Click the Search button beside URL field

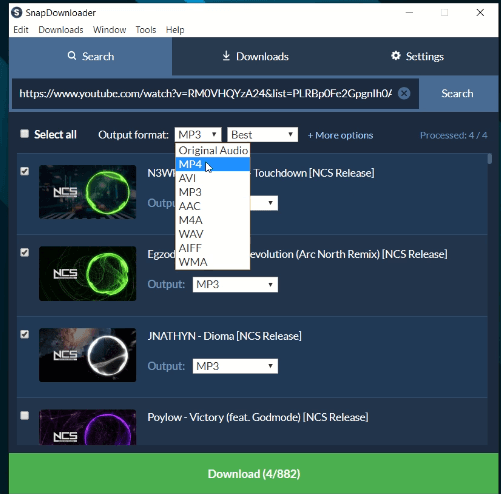pyautogui.click(x=457, y=93)
